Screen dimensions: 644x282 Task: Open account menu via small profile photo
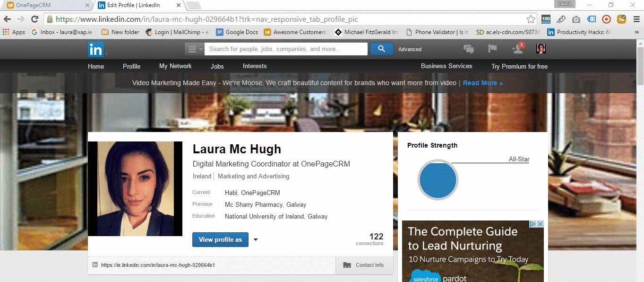click(541, 48)
